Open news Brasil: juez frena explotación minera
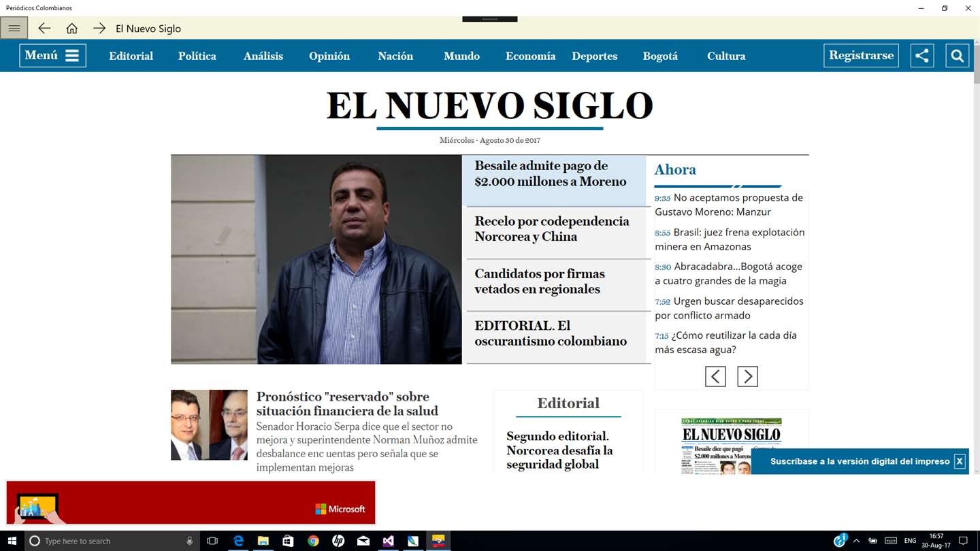 (x=730, y=239)
